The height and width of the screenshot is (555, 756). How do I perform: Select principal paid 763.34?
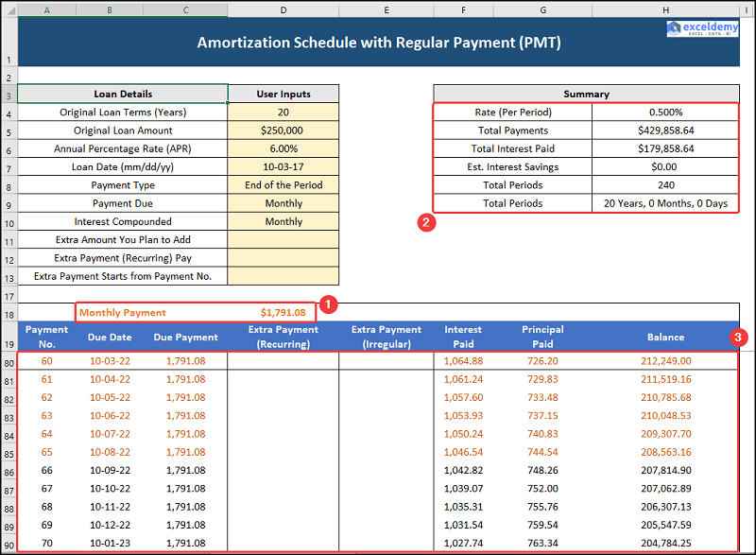542,543
